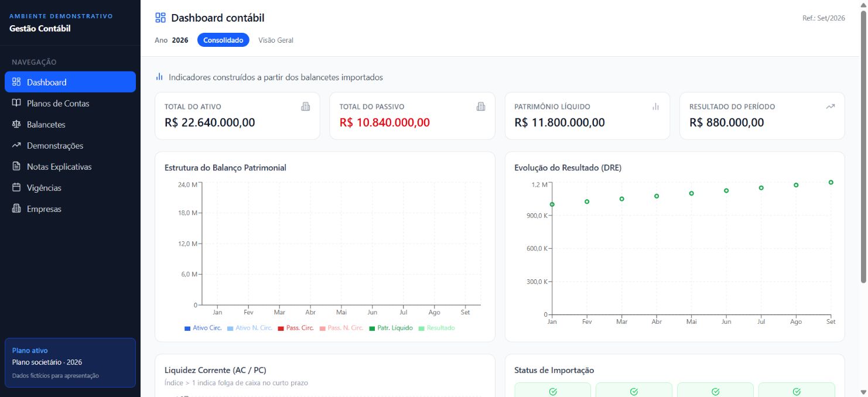Toggle Ativo Circ. legend swatch
The width and height of the screenshot is (868, 397).
click(x=187, y=328)
